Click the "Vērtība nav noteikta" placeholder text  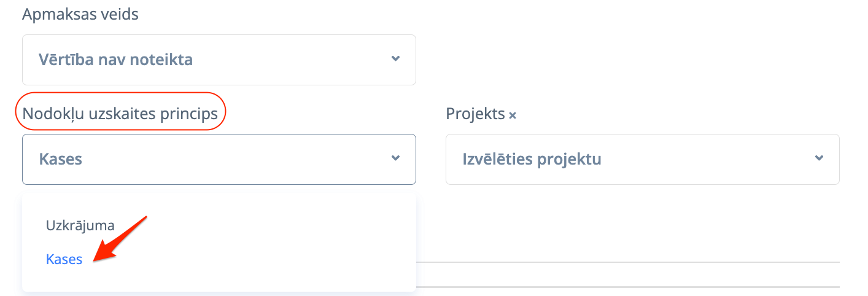click(x=116, y=60)
